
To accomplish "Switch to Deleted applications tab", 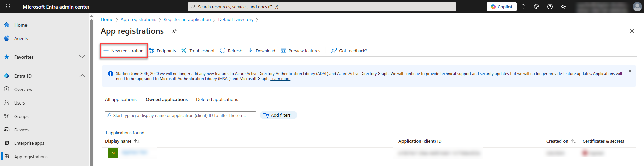I will point(217,99).
